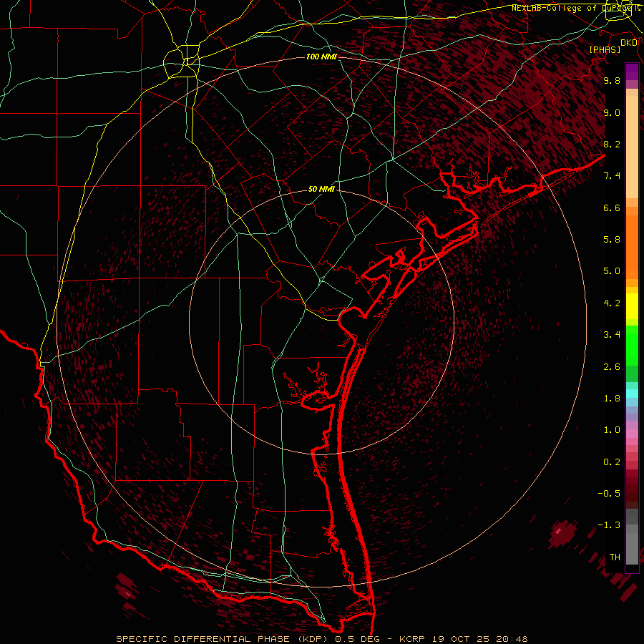Click the 100 NMI range ring label

[x=321, y=57]
